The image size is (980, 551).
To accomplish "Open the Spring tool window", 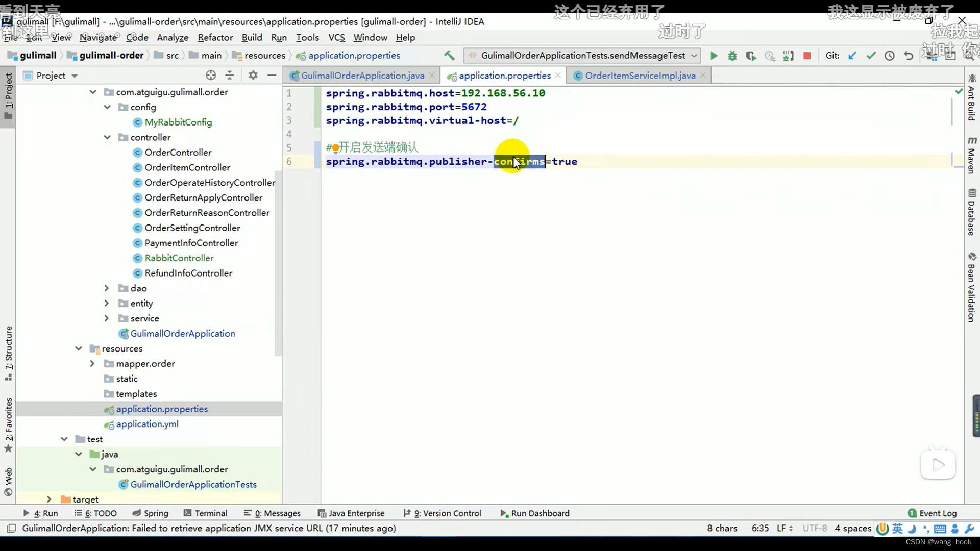I will [x=150, y=513].
